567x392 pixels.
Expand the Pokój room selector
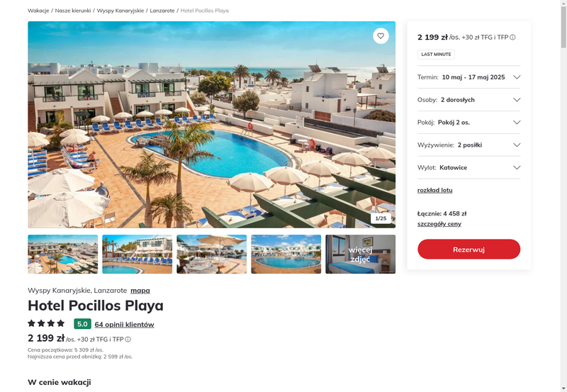pos(468,122)
